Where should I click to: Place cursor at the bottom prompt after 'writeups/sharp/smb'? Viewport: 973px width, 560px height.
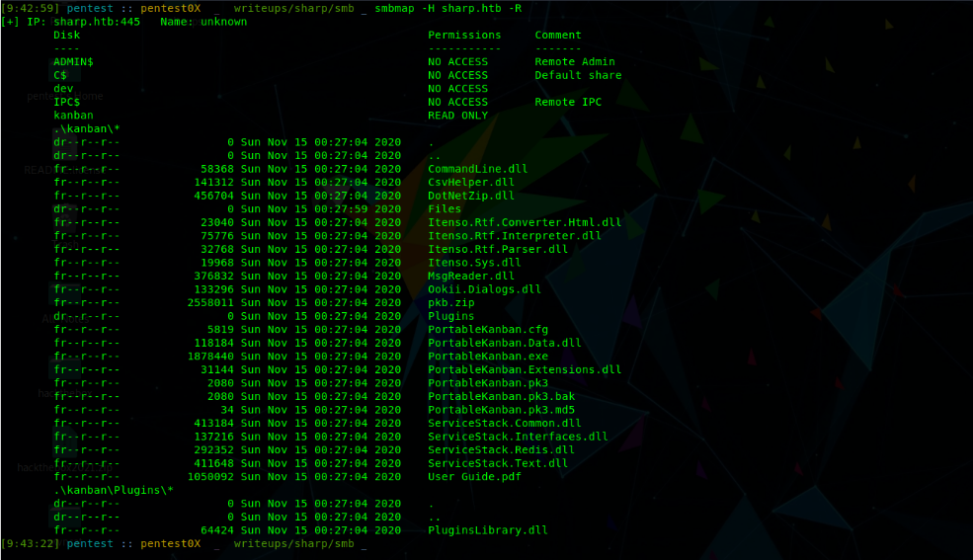364,544
